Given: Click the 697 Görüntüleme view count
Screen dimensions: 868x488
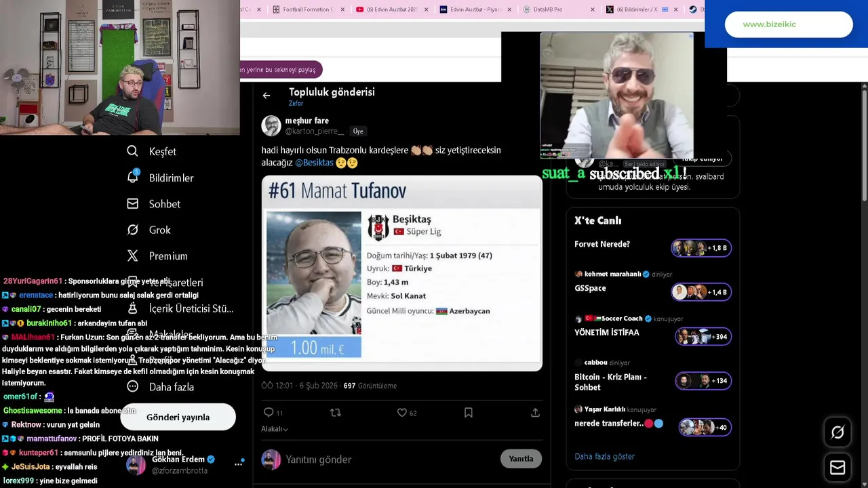Looking at the screenshot, I should [x=370, y=386].
